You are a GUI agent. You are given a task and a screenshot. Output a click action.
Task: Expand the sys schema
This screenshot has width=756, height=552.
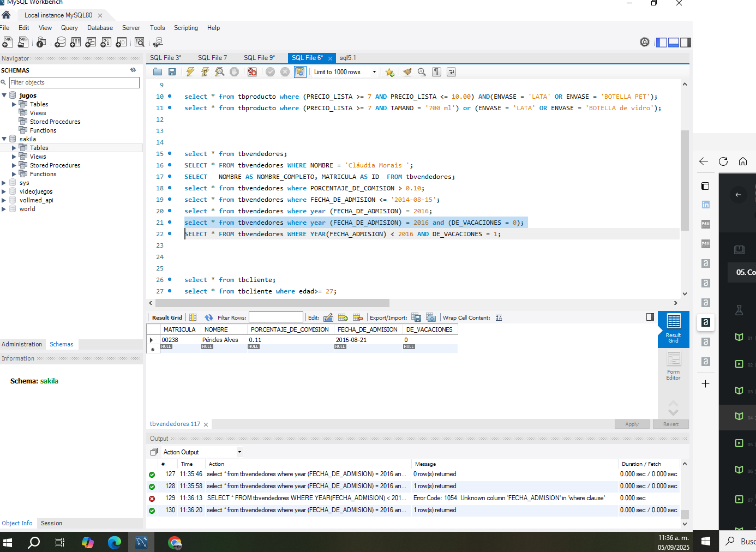click(4, 183)
